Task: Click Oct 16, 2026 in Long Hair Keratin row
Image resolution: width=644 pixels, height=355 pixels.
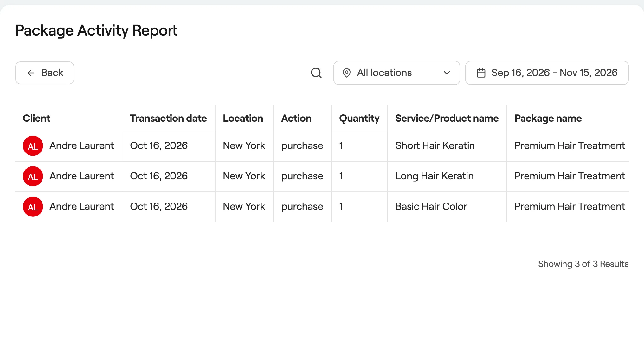Action: (159, 176)
